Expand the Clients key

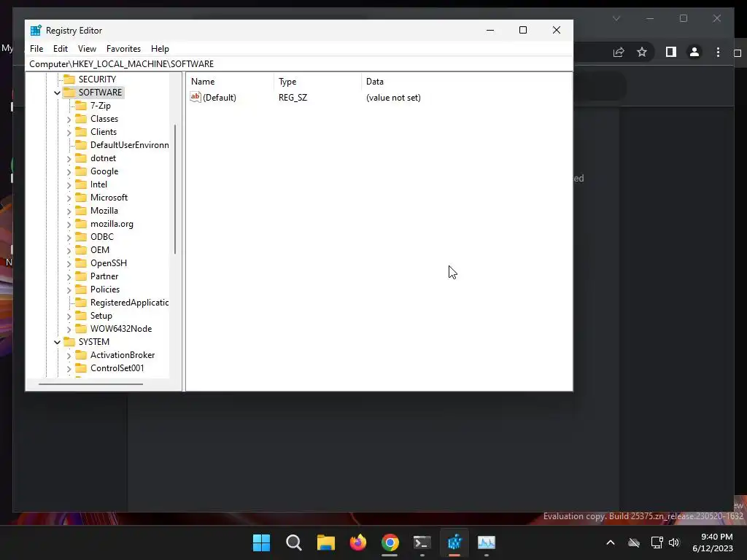click(x=69, y=132)
